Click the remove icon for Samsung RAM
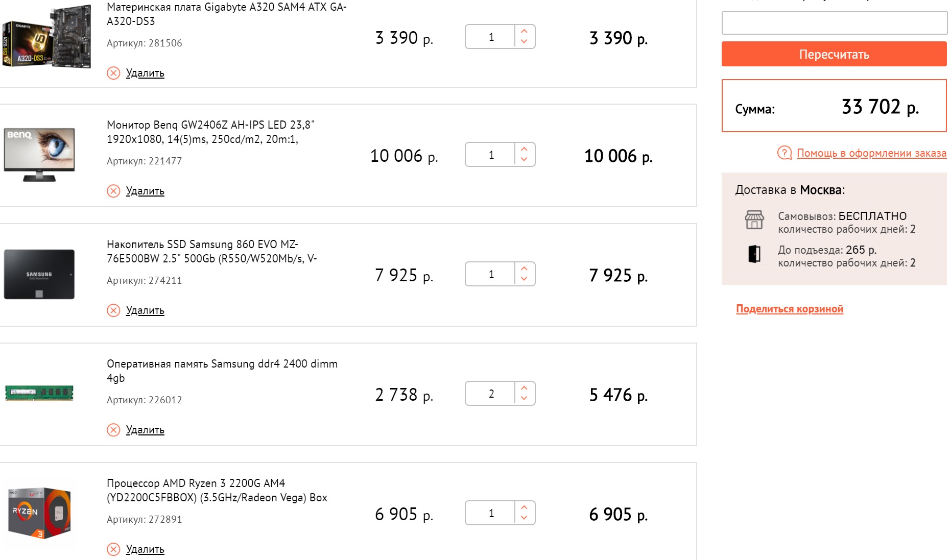 (113, 430)
